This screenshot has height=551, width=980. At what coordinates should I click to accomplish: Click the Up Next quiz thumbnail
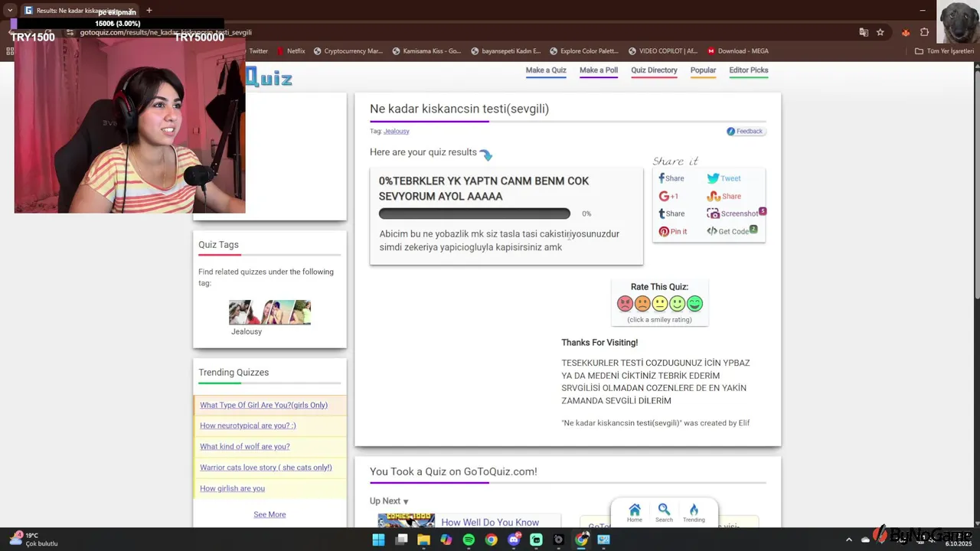click(406, 520)
